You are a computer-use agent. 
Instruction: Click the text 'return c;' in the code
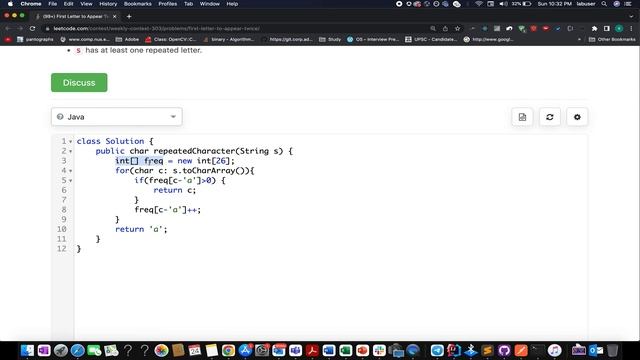(175, 190)
